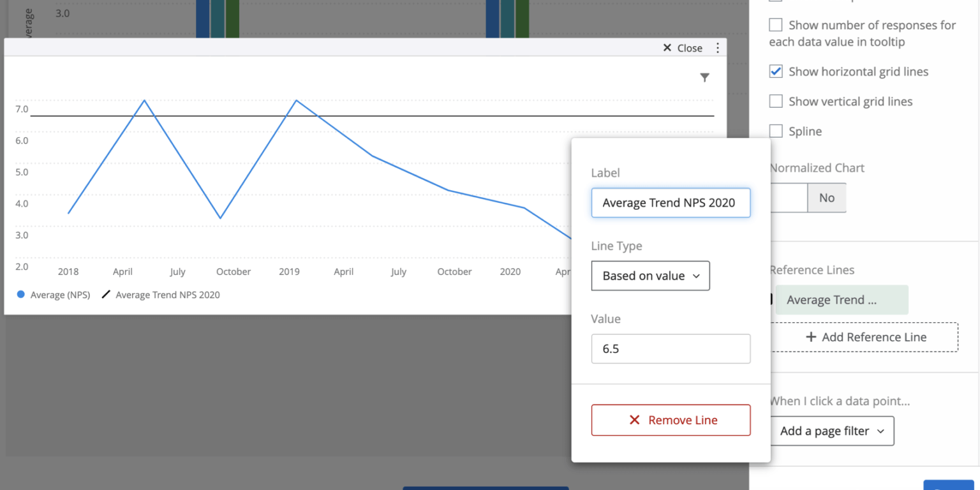Click the red X icon inside Remove Line
The width and height of the screenshot is (980, 490).
coord(634,420)
